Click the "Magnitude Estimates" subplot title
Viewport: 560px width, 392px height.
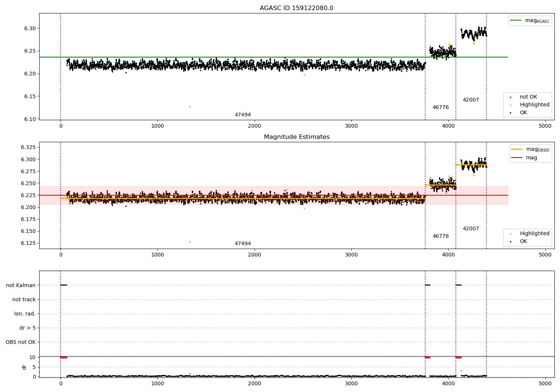coord(296,137)
